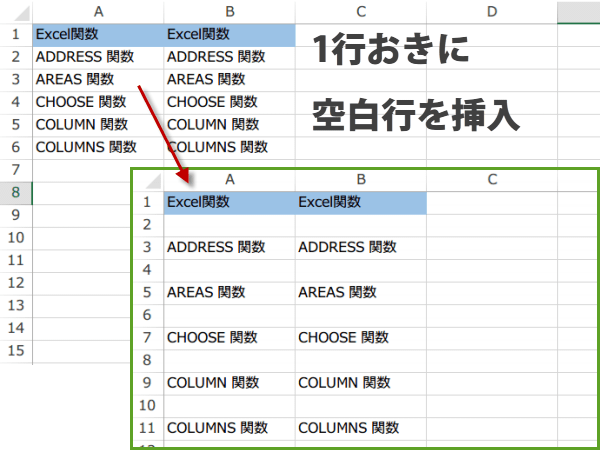Click cell B5 'COLUMN 関数' in upper sheet
The width and height of the screenshot is (600, 450).
(x=230, y=126)
